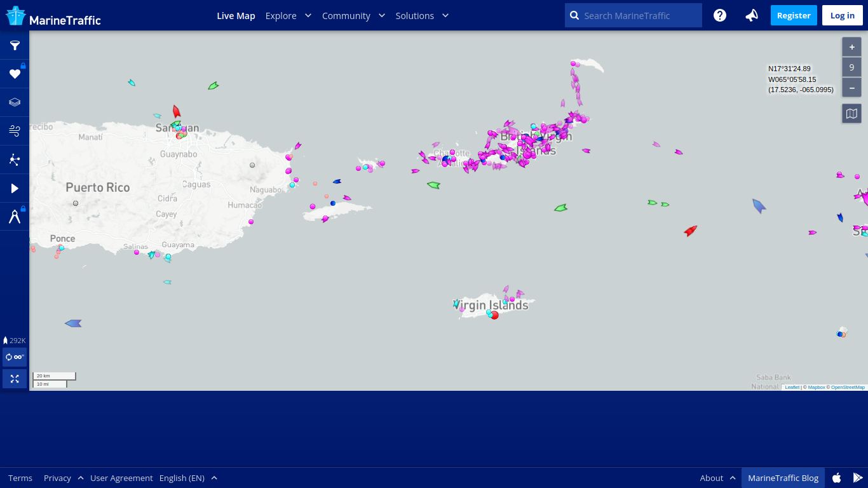Viewport: 868px width, 488px height.
Task: Start the playback tool
Action: (15, 188)
